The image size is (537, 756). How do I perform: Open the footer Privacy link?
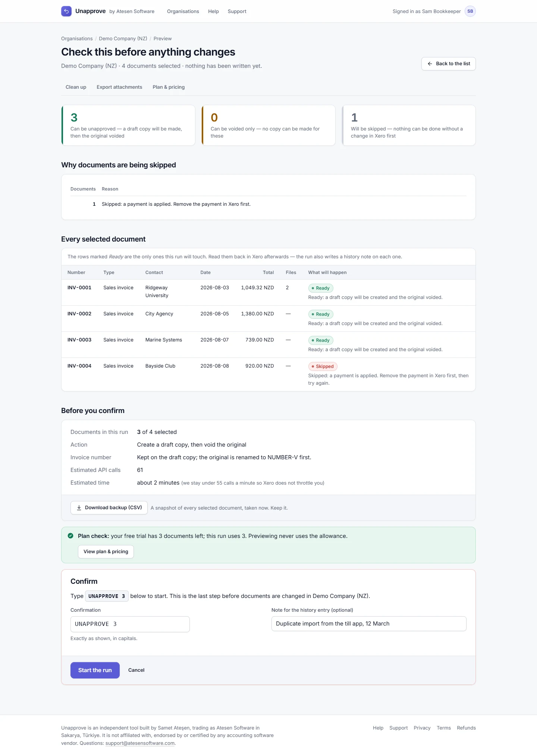tap(422, 728)
